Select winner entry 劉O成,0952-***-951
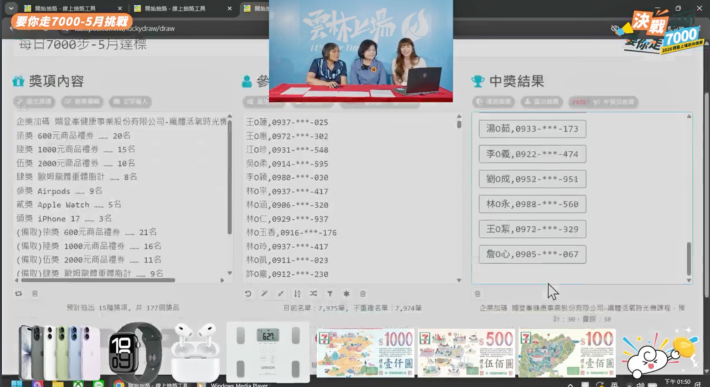 click(x=532, y=179)
